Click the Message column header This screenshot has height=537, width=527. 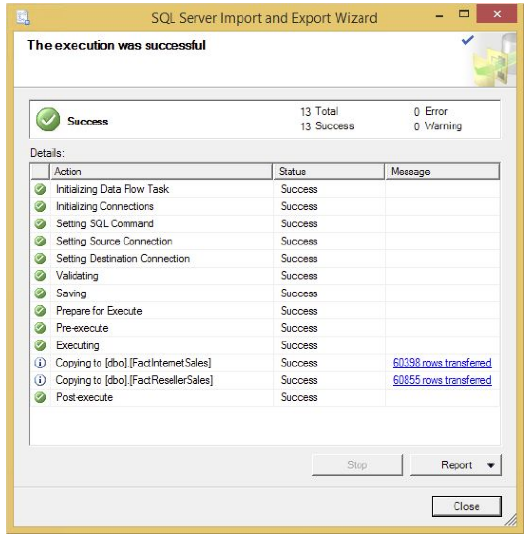point(442,171)
